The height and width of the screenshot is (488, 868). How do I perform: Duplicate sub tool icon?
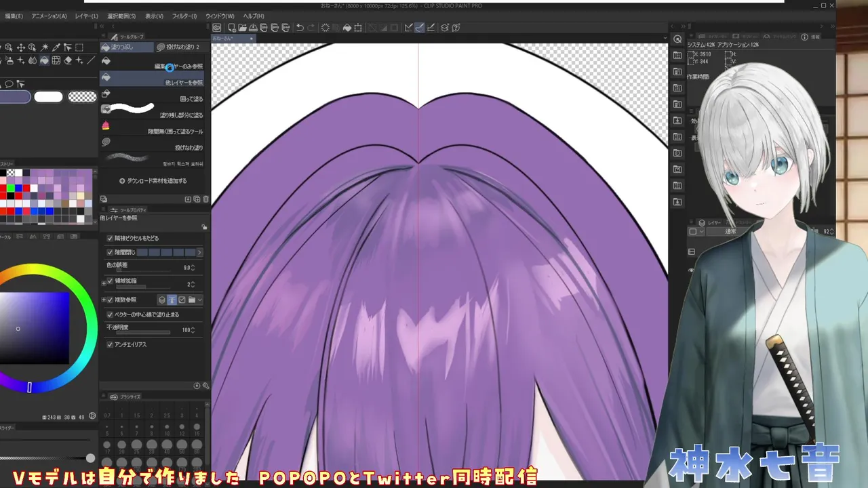197,199
